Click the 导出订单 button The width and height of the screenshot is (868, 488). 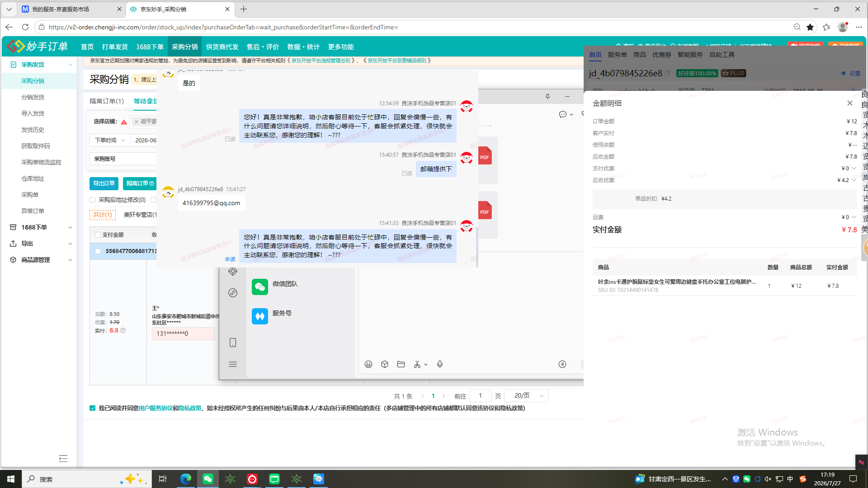click(x=104, y=183)
